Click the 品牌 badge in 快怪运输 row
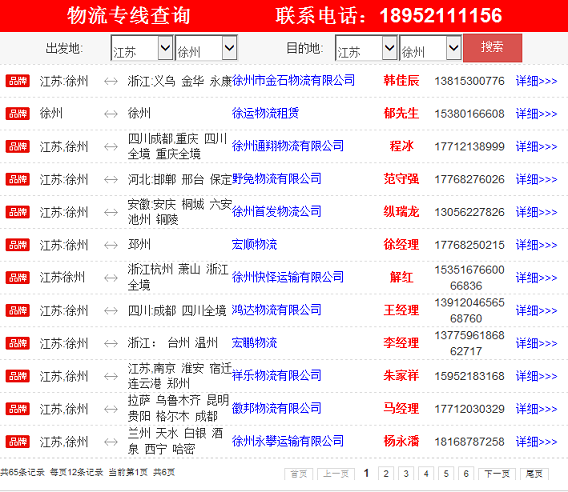 (x=17, y=278)
